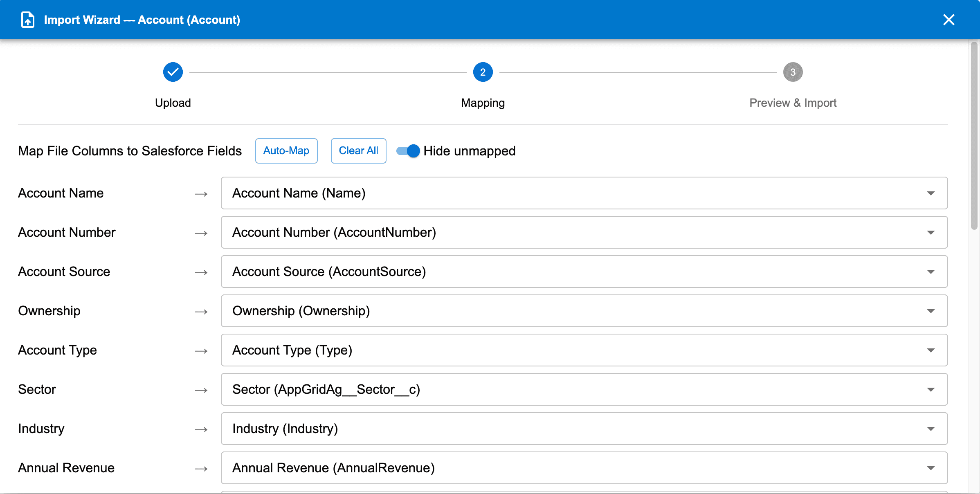Click the completed Upload checkmark step
This screenshot has height=494, width=980.
[x=173, y=72]
